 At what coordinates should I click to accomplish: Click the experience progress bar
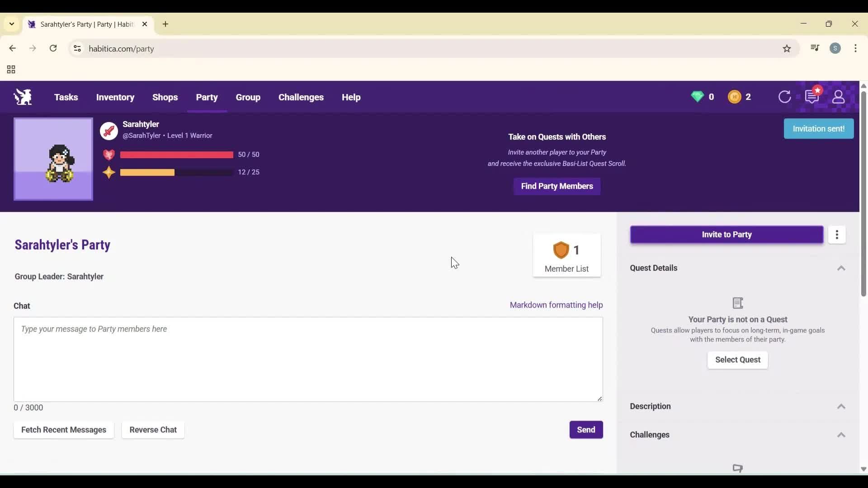(x=176, y=172)
